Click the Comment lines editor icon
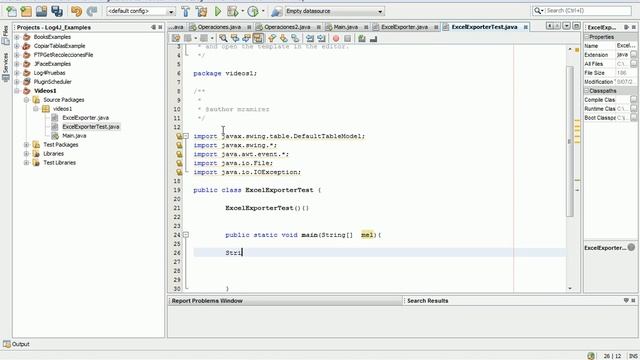Viewport: 640px width, 360px height. (362, 38)
